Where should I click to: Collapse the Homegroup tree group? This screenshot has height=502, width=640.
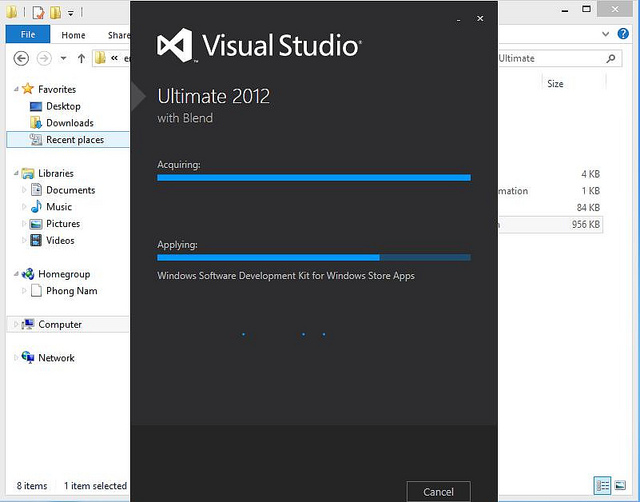click(16, 274)
